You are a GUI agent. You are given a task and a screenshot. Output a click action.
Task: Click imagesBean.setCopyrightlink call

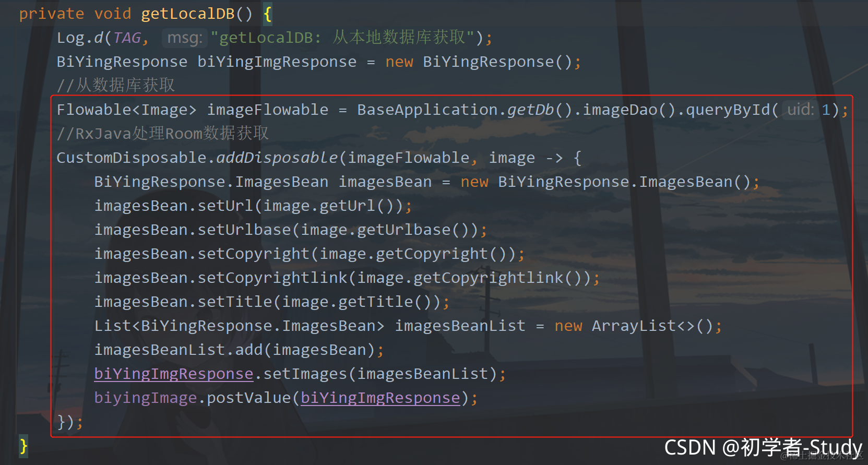tap(221, 278)
